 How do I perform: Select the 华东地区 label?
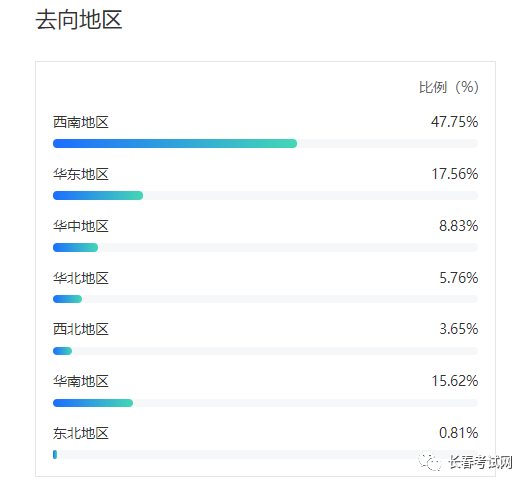tap(81, 174)
